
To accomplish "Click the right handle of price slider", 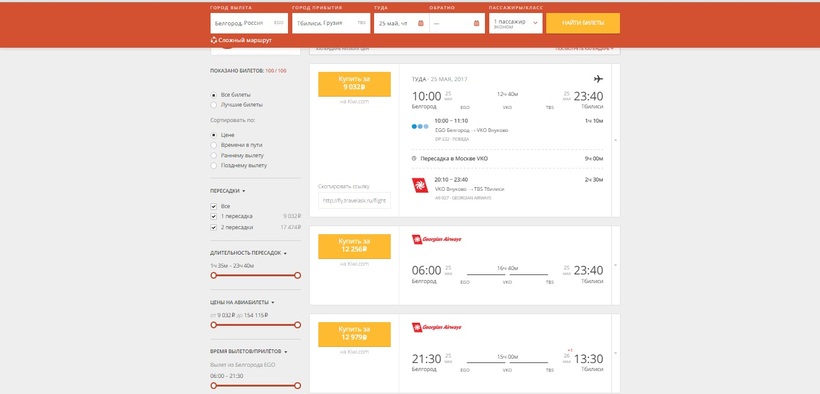I will (297, 325).
